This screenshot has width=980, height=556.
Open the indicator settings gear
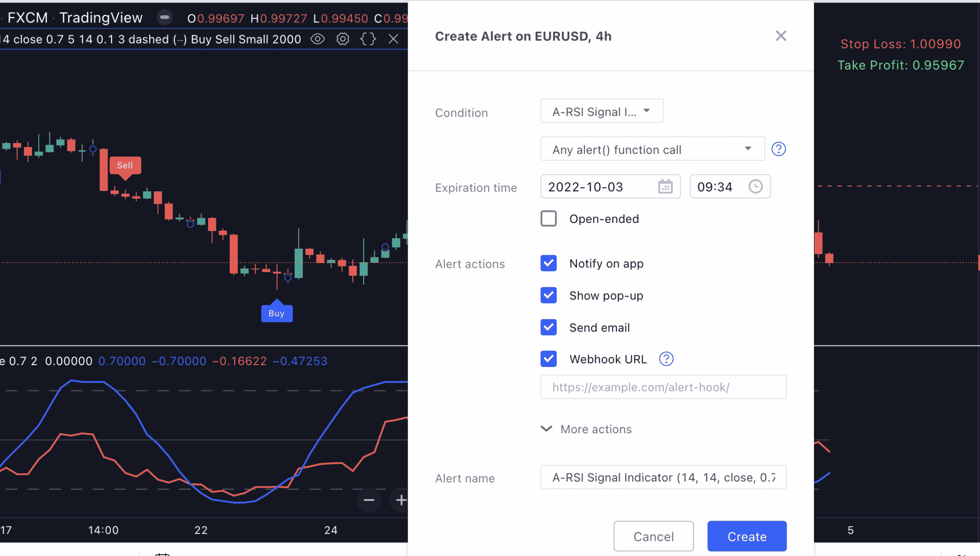point(343,39)
